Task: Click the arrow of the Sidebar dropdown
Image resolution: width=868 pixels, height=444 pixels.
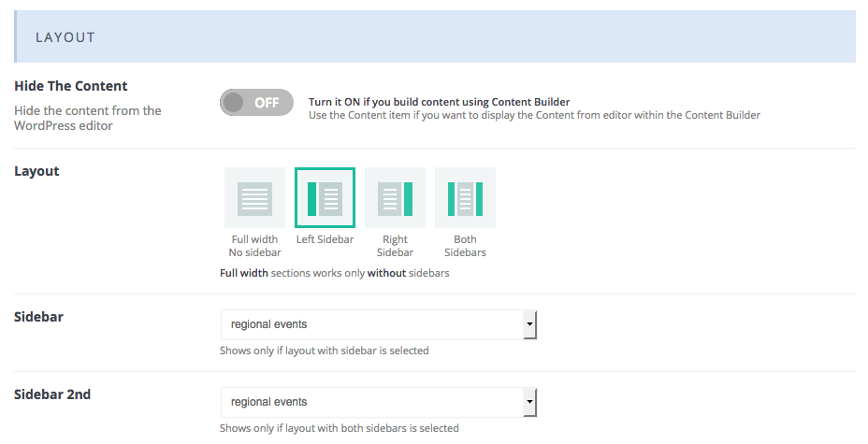Action: point(529,324)
